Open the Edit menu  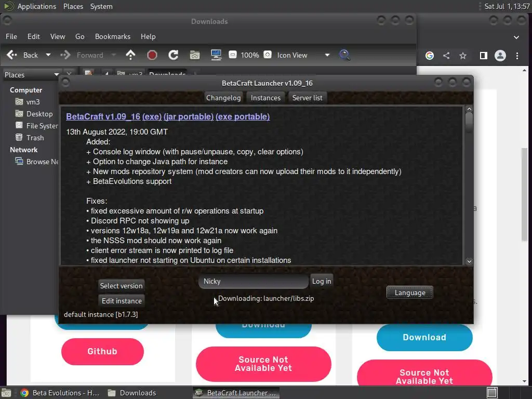click(34, 36)
